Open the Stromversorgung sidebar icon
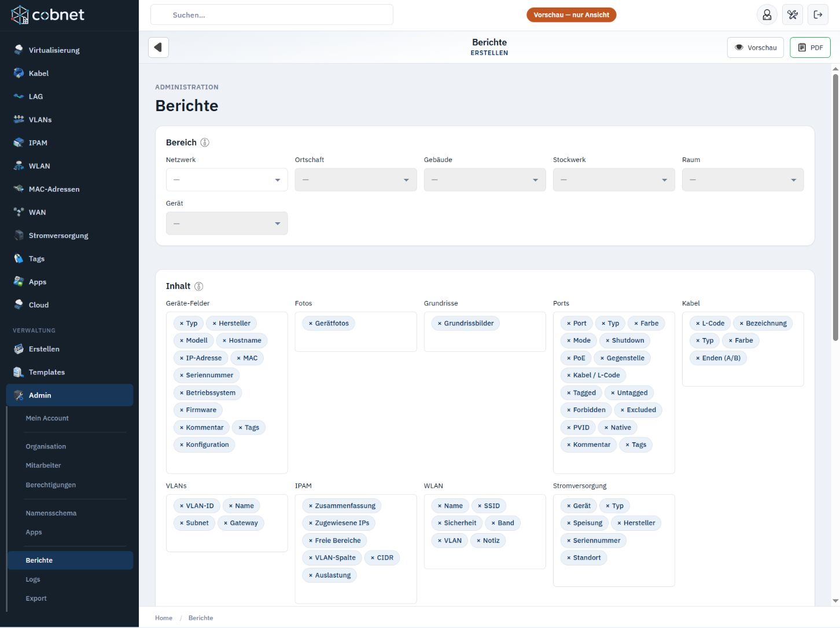840x628 pixels. 19,235
